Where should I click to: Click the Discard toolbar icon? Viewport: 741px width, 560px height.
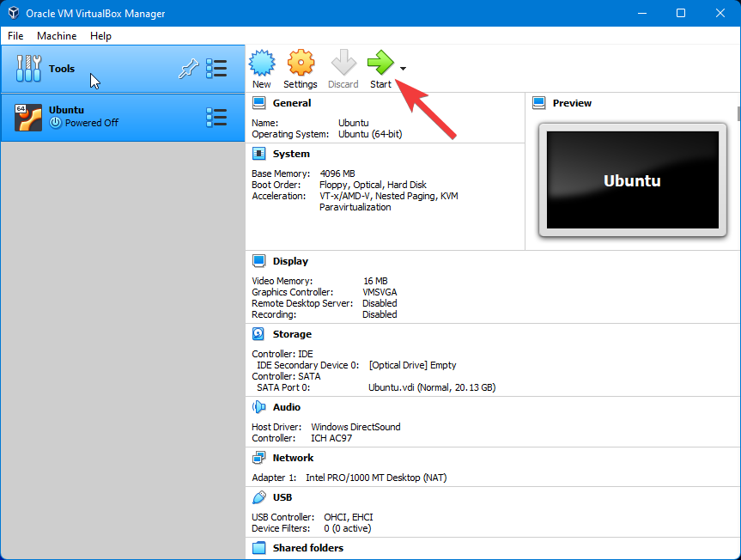[x=343, y=64]
